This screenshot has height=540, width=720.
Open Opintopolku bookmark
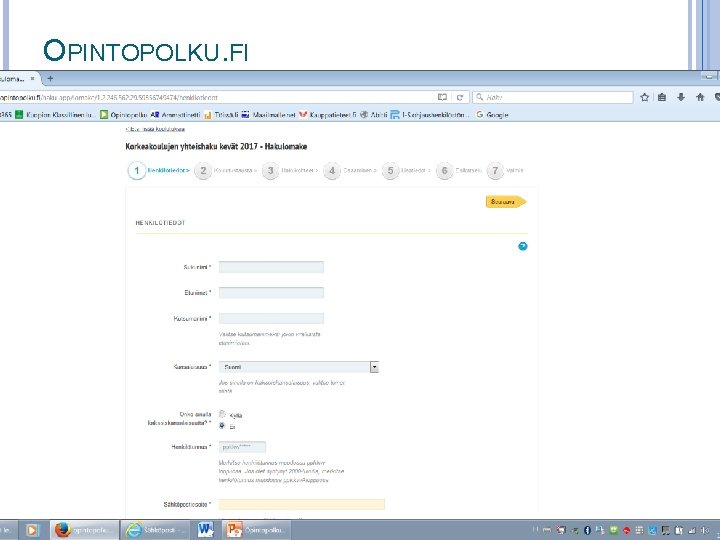[124, 115]
